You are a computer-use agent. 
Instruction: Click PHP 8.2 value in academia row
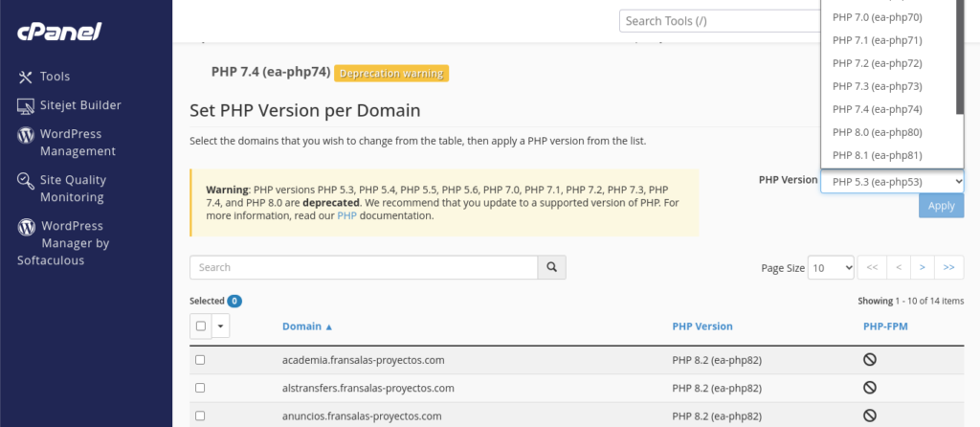click(717, 360)
